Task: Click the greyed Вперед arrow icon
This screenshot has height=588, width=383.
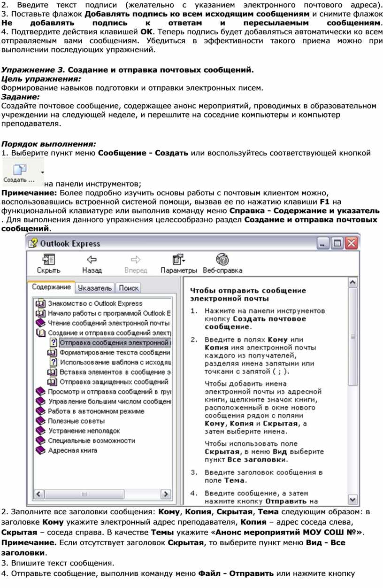Action: (x=136, y=260)
